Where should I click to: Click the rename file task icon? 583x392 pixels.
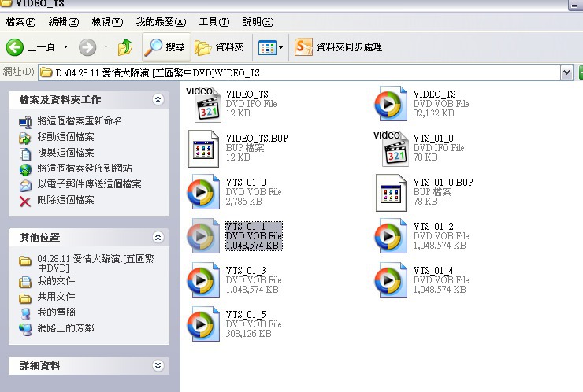pos(25,122)
